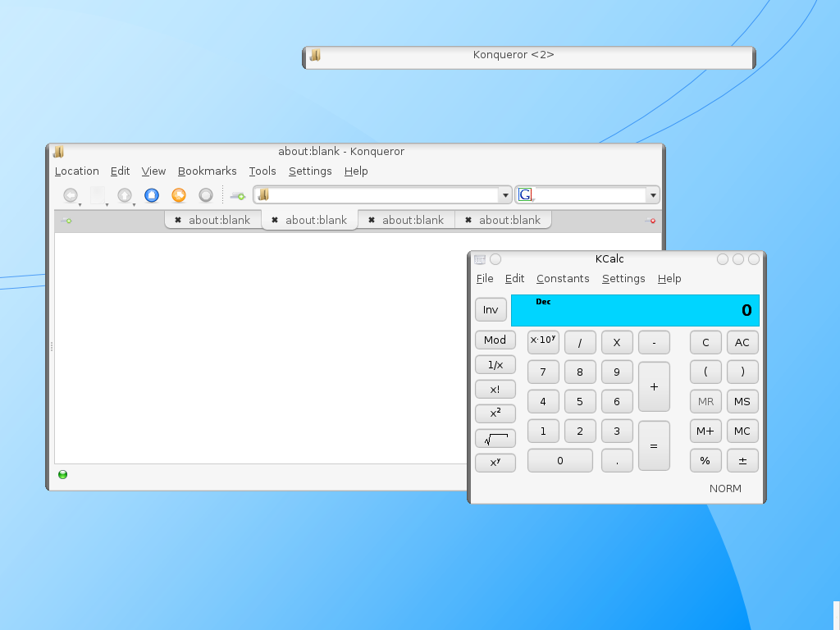The image size is (840, 630).
Task: Close the first about:blank tab
Action: [178, 220]
